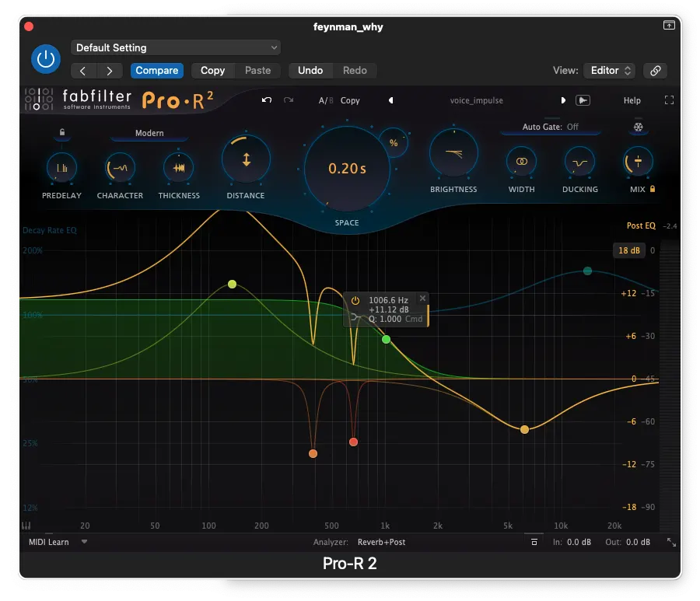Click the resize corner arrows icon
Viewport: 700px width, 601px height.
(671, 542)
